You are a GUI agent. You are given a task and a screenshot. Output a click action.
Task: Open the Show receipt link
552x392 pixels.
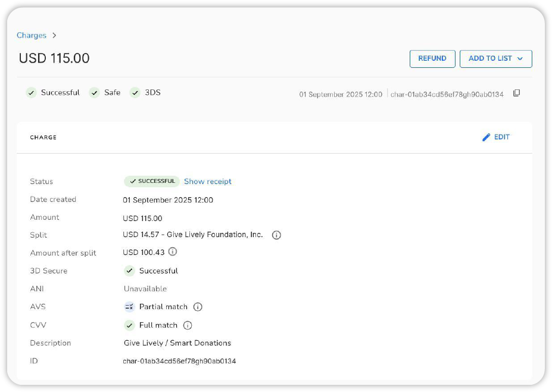tap(207, 181)
